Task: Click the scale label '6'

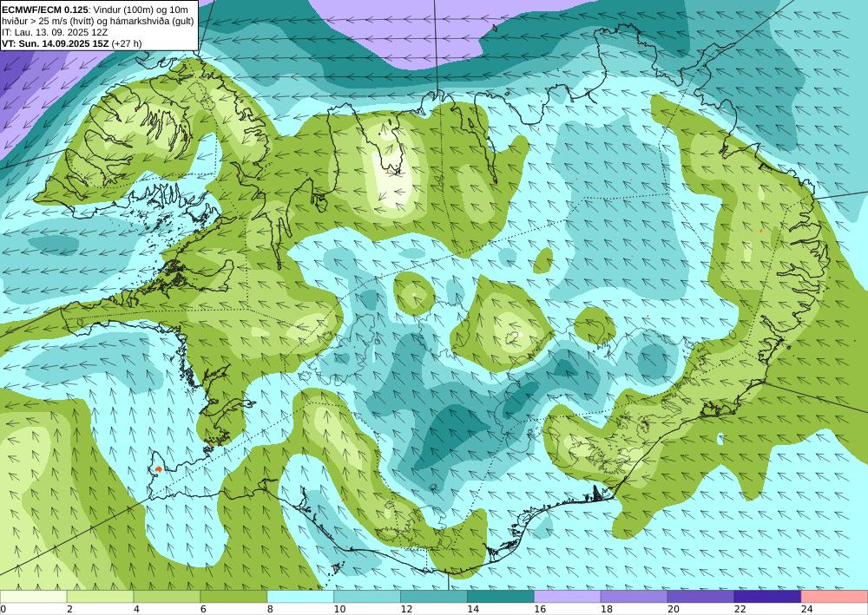Action: 203,609
